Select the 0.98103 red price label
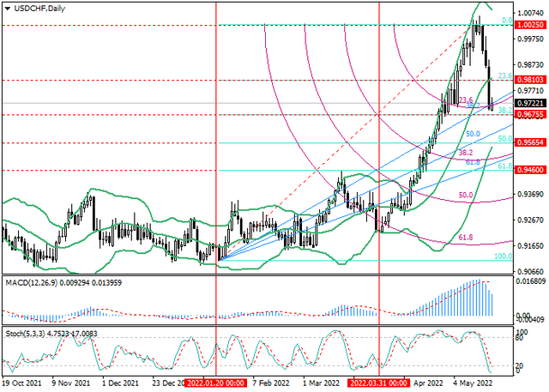The image size is (549, 392). coord(530,80)
